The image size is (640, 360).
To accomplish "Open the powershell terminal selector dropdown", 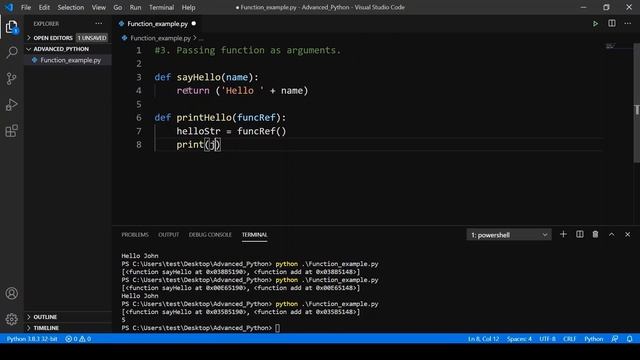I will [509, 235].
